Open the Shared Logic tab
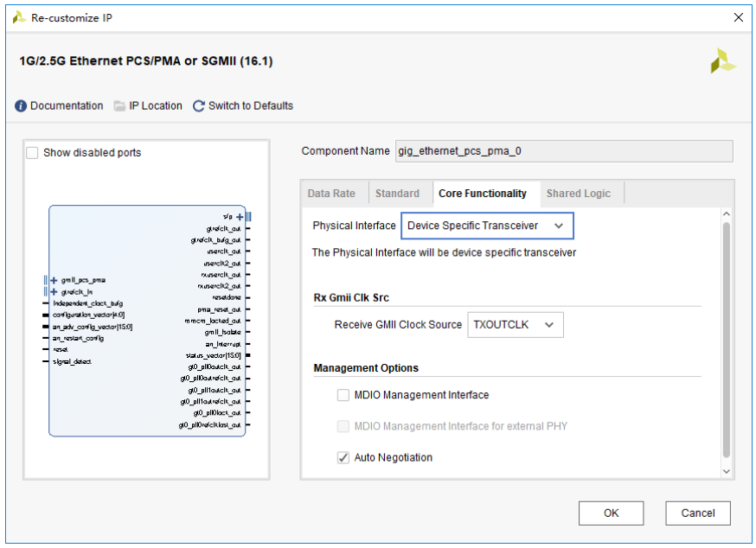Viewport: 756px width, 548px height. (x=578, y=194)
